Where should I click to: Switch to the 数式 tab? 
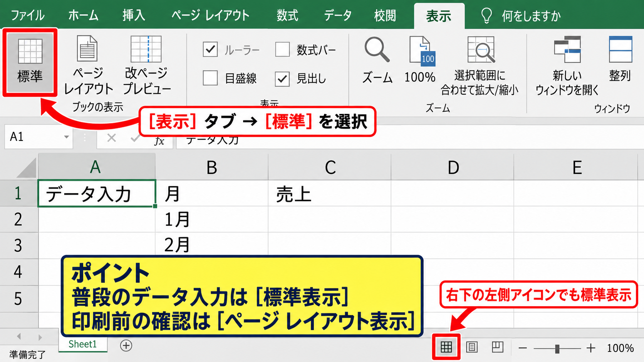[287, 15]
